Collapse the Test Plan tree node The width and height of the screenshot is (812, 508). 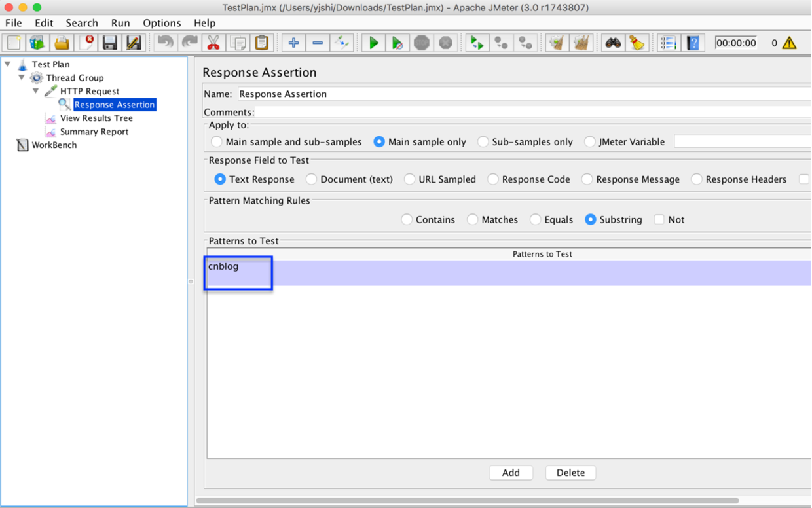point(8,64)
